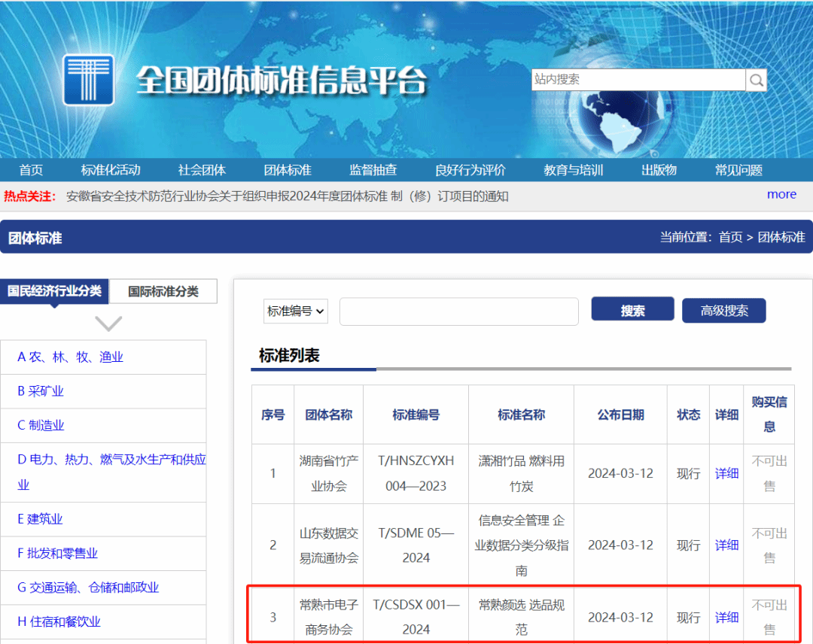Viewport: 813px width, 644px height.
Task: Open 监督抽查 menu item
Action: point(373,170)
